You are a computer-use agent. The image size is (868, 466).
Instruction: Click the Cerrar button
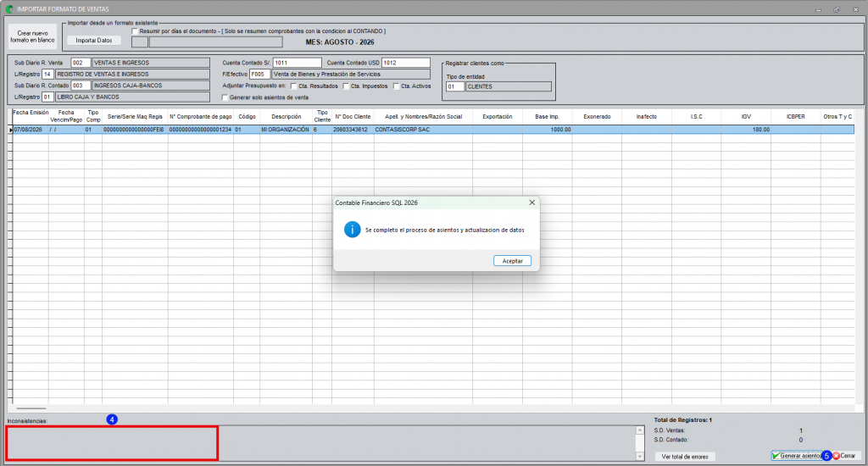(846, 456)
